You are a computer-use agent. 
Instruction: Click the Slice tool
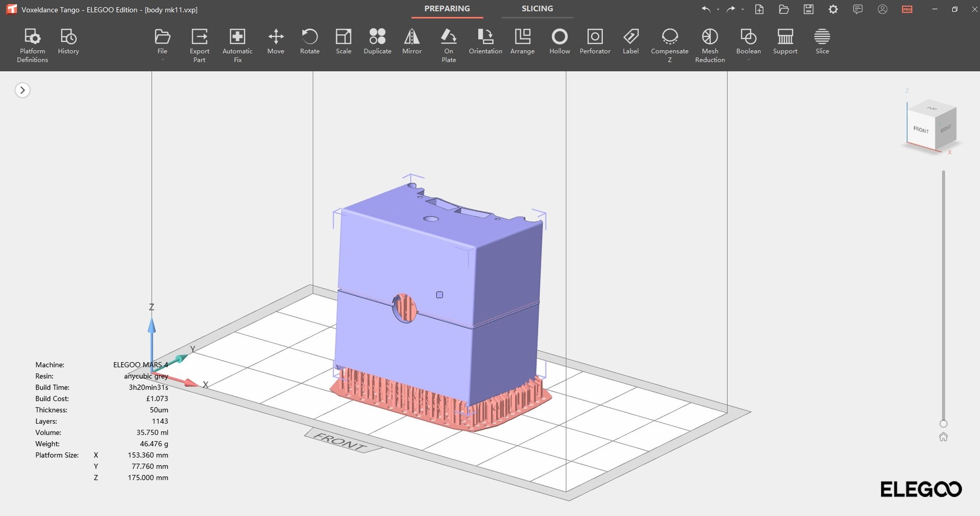[822, 41]
